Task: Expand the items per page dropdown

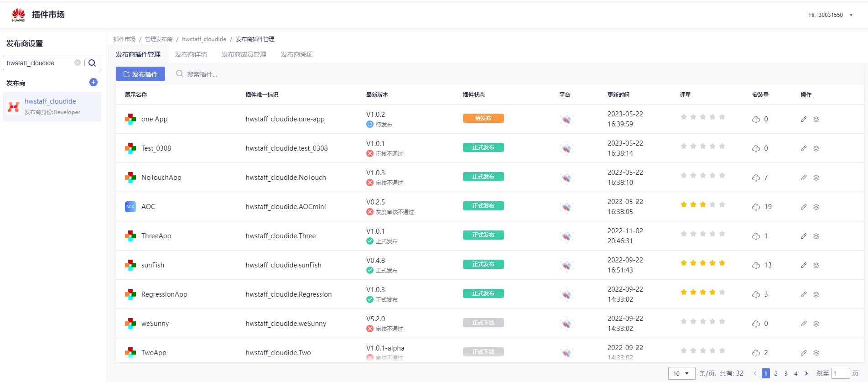Action: [681, 373]
